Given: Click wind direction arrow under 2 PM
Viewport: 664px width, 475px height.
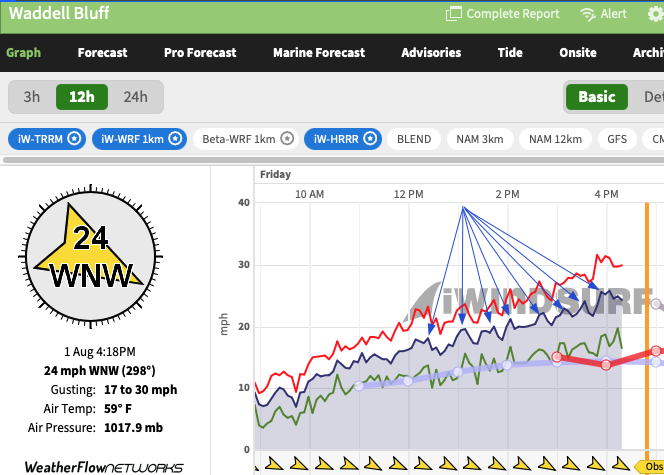Looking at the screenshot, I should [x=497, y=464].
